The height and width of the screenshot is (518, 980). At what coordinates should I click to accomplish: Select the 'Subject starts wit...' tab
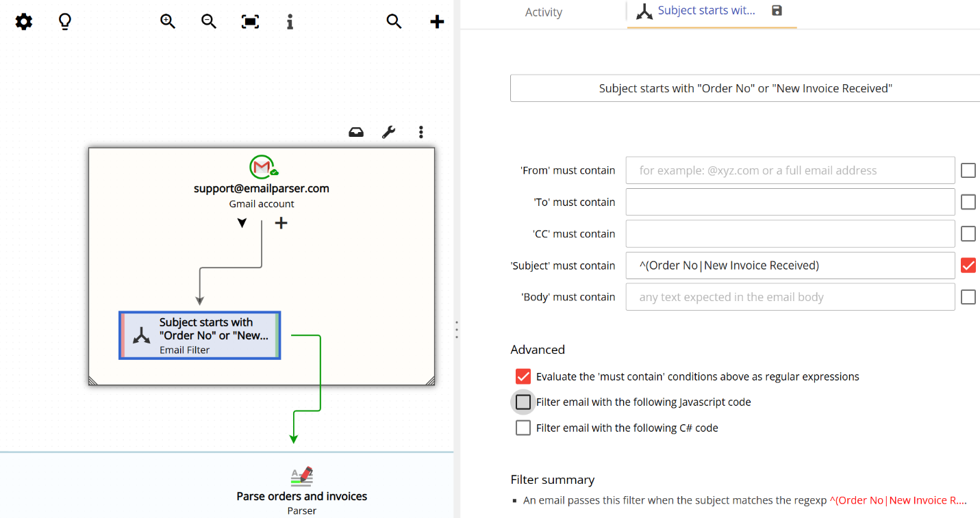[x=707, y=12]
